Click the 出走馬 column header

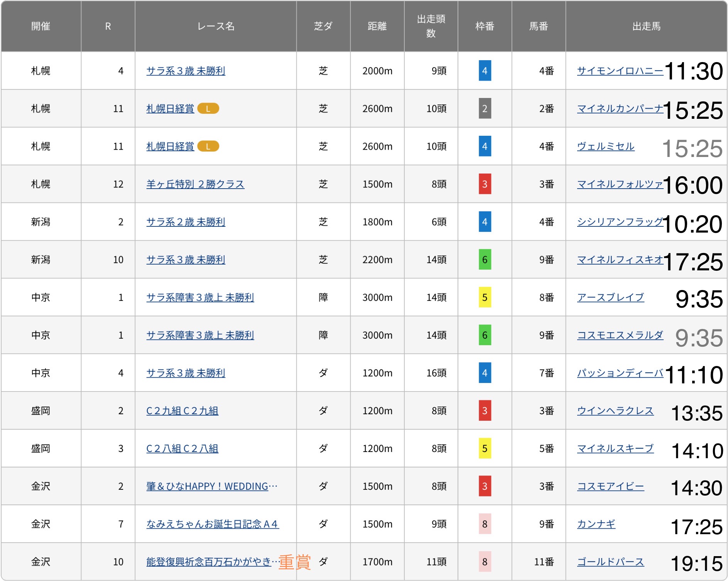click(646, 26)
